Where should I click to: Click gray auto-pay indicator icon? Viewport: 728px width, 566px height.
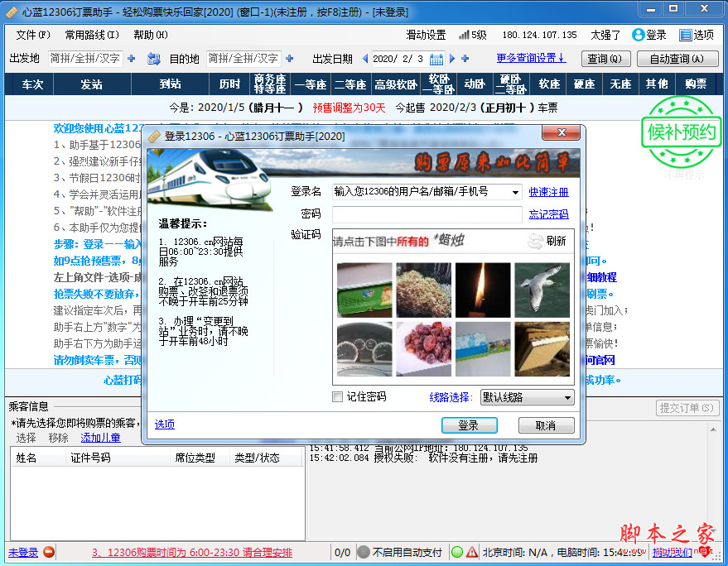(x=364, y=552)
